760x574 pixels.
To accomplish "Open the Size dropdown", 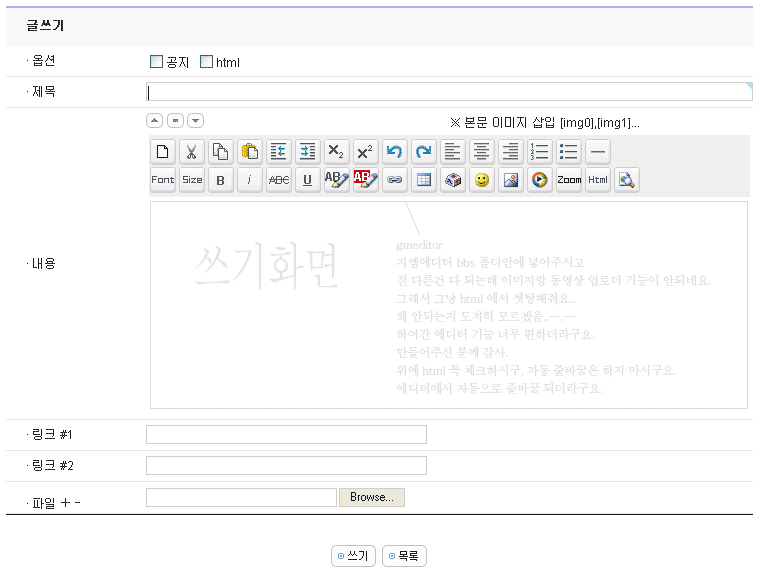I will 192,180.
